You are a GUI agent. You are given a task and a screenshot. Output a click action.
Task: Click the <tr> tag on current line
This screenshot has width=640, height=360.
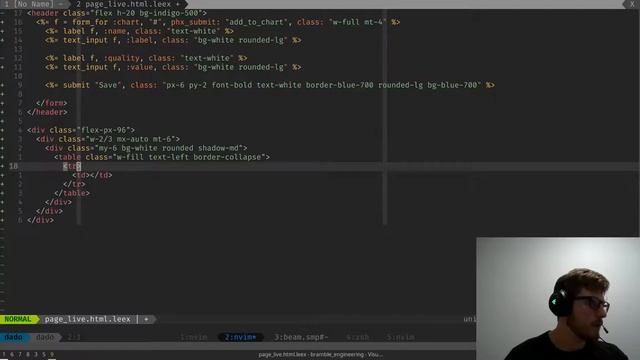[72, 166]
